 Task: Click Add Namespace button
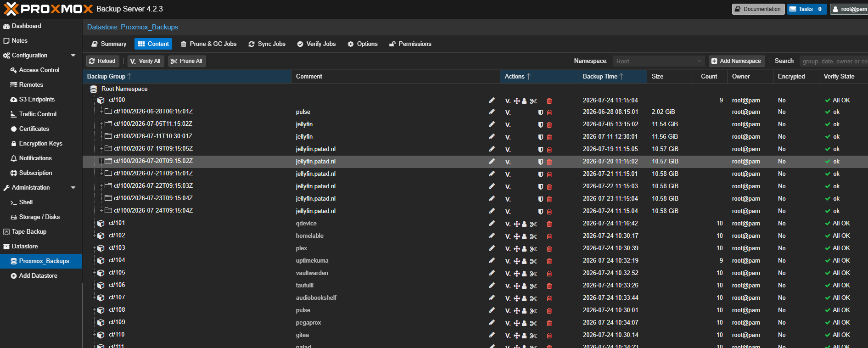coord(737,61)
